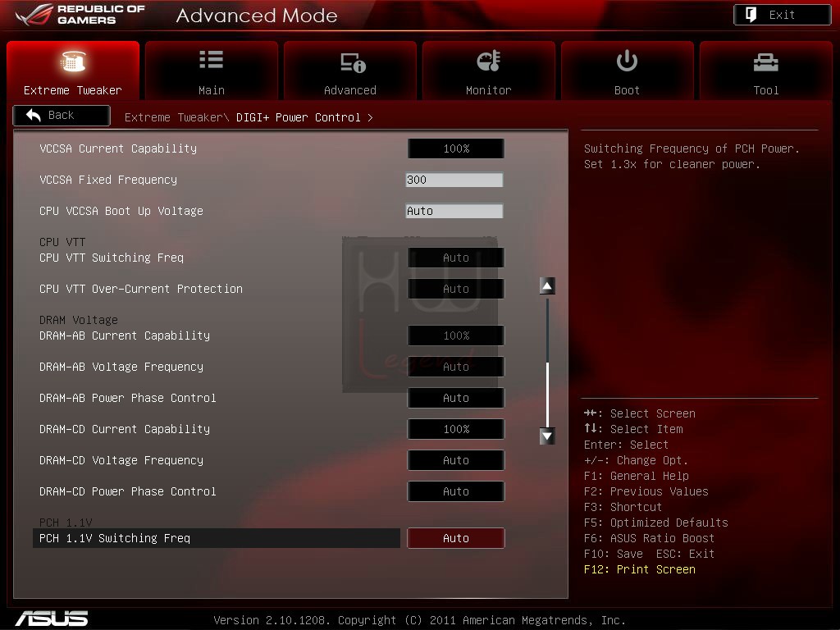This screenshot has width=840, height=630.
Task: Click the Back button
Action: [62, 115]
